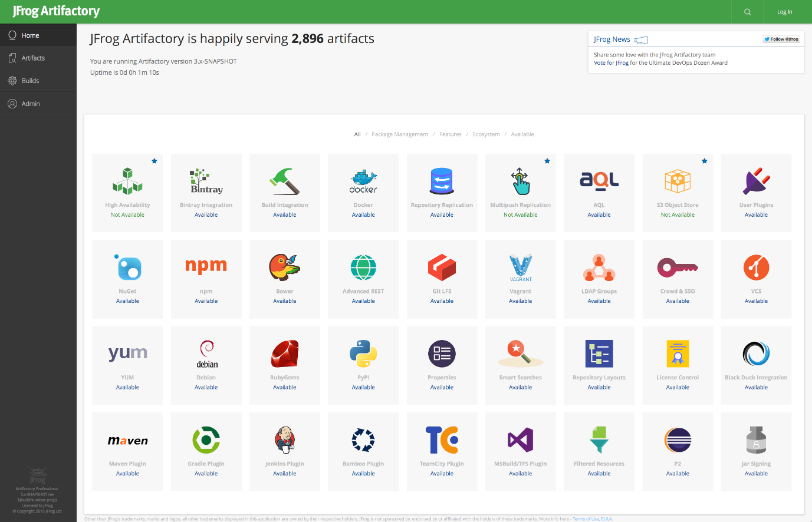This screenshot has height=522, width=812.
Task: Click the star on S3 Object Store tile
Action: click(x=704, y=161)
